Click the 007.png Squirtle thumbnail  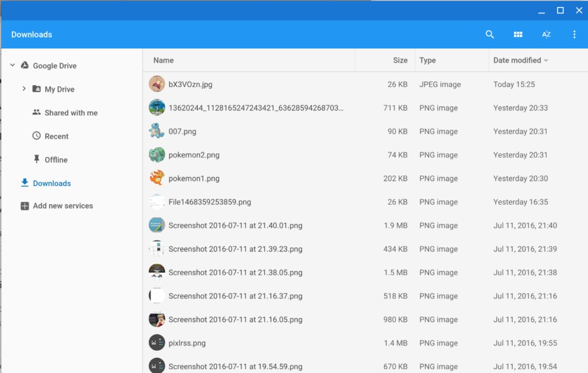click(157, 131)
